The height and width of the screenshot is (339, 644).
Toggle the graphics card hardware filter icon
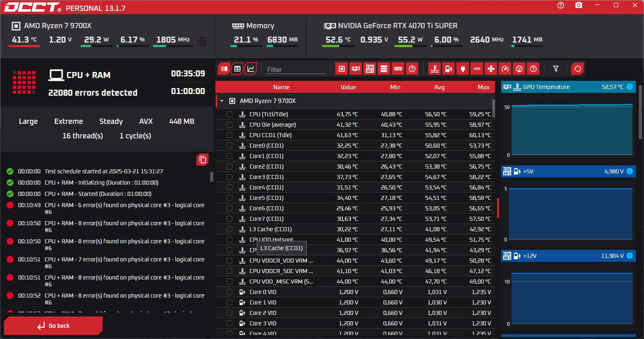[x=356, y=69]
